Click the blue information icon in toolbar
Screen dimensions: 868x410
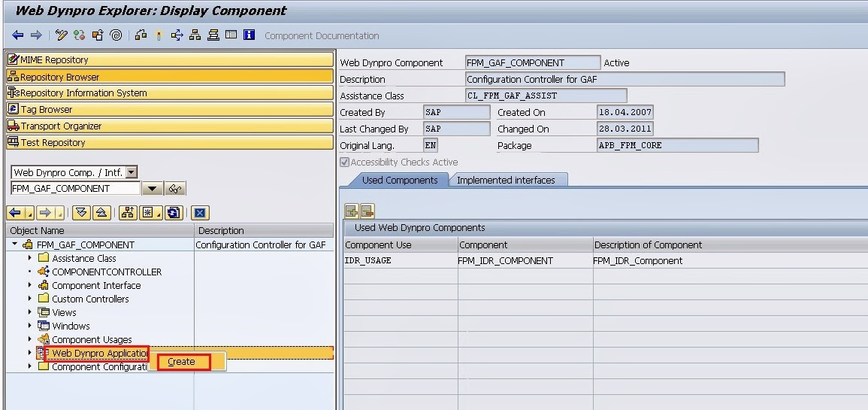[250, 35]
